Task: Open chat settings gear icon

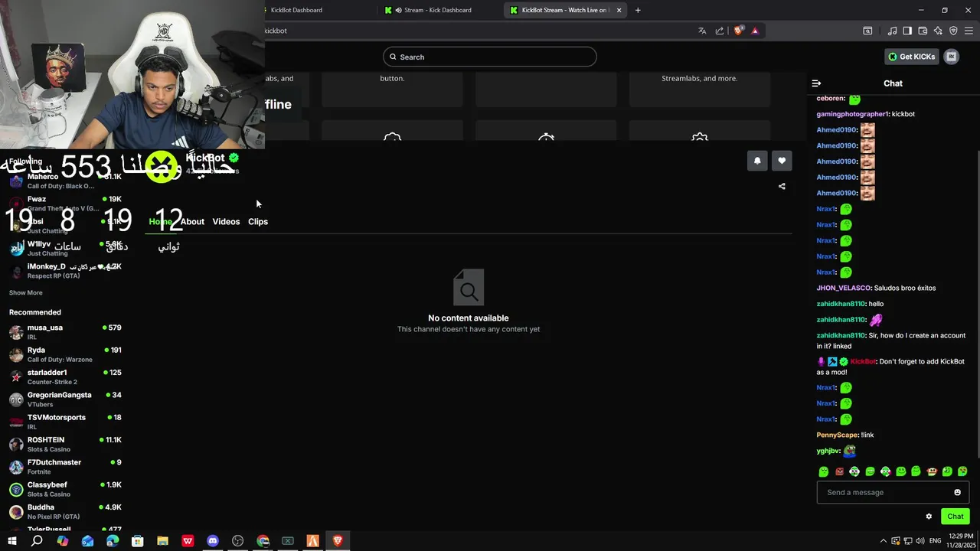Action: click(x=929, y=517)
